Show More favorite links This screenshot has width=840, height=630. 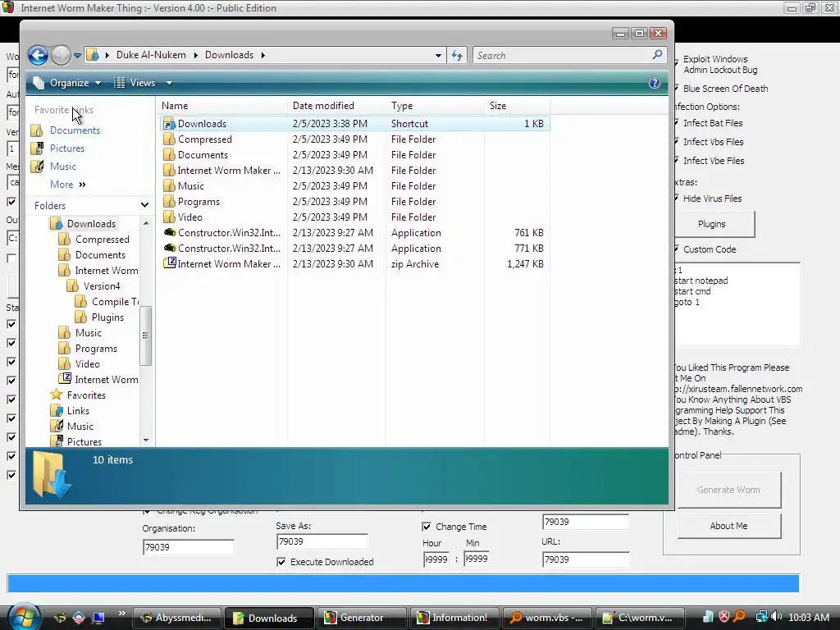[67, 185]
